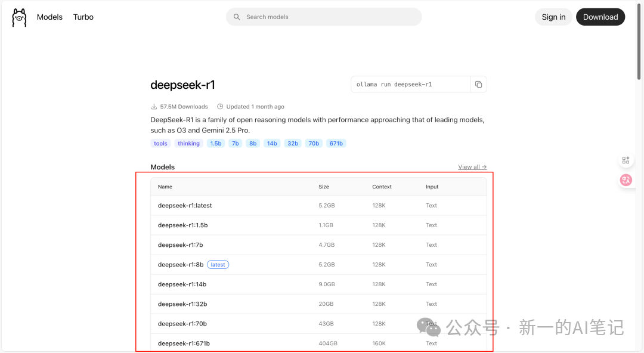Click the Ollama llama logo
Image resolution: width=644 pixels, height=353 pixels.
pyautogui.click(x=19, y=17)
